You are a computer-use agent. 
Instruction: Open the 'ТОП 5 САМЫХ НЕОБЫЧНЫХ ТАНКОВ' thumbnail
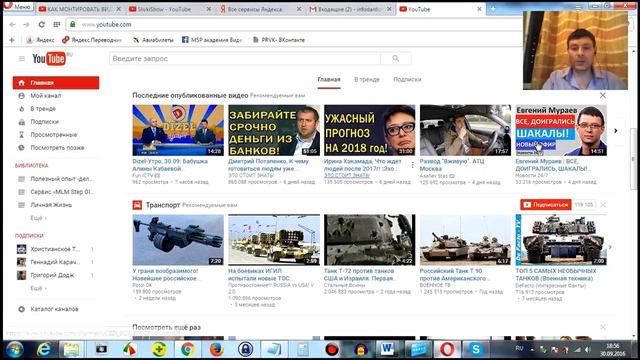tap(561, 240)
